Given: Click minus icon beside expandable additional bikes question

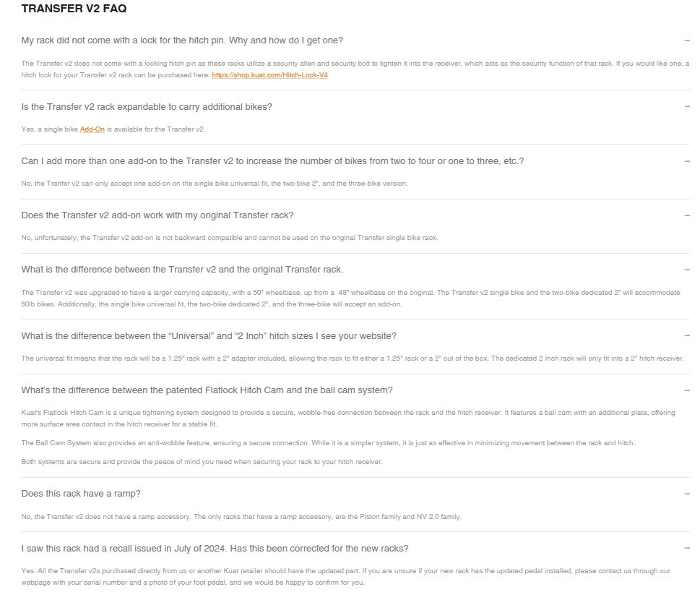Looking at the screenshot, I should pyautogui.click(x=687, y=107).
